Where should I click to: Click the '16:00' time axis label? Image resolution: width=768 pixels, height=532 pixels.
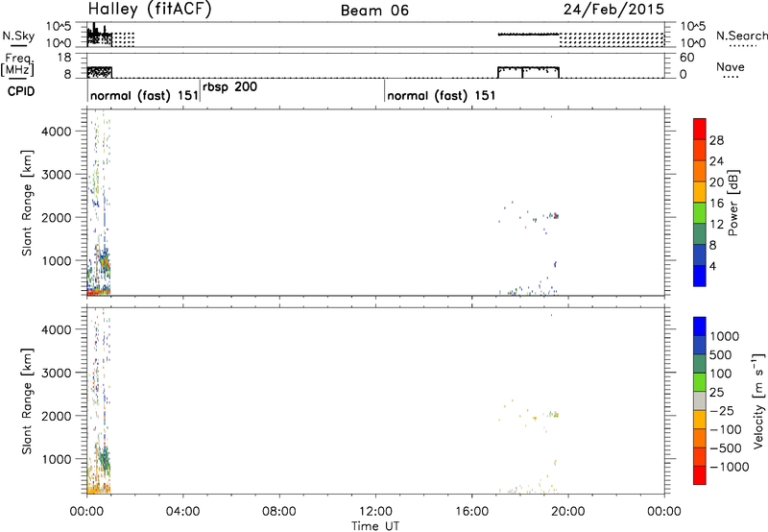point(471,512)
